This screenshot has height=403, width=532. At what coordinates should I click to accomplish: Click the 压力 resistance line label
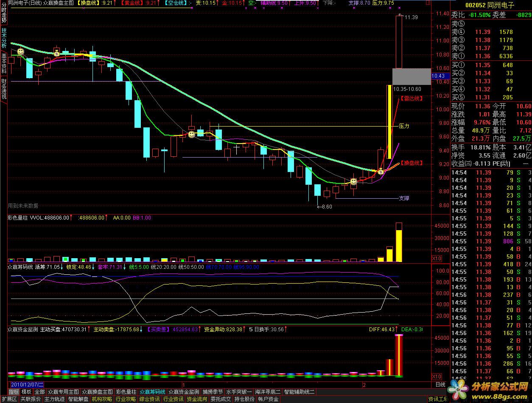[x=404, y=126]
